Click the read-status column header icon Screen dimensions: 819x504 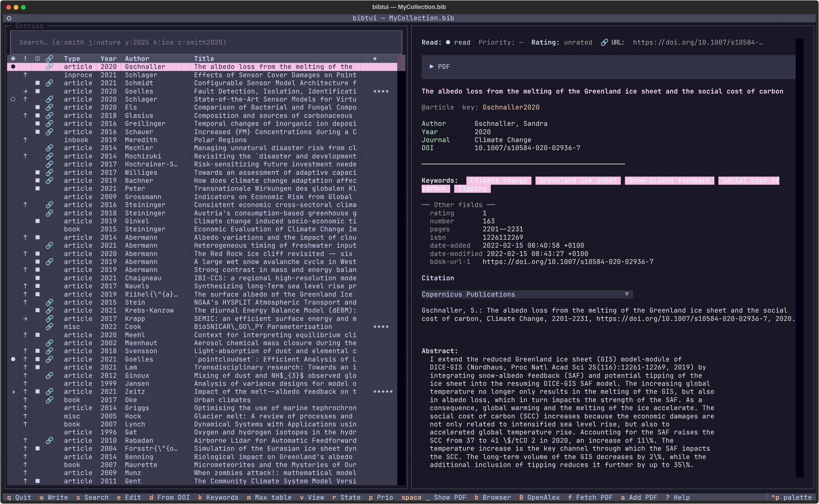click(13, 59)
